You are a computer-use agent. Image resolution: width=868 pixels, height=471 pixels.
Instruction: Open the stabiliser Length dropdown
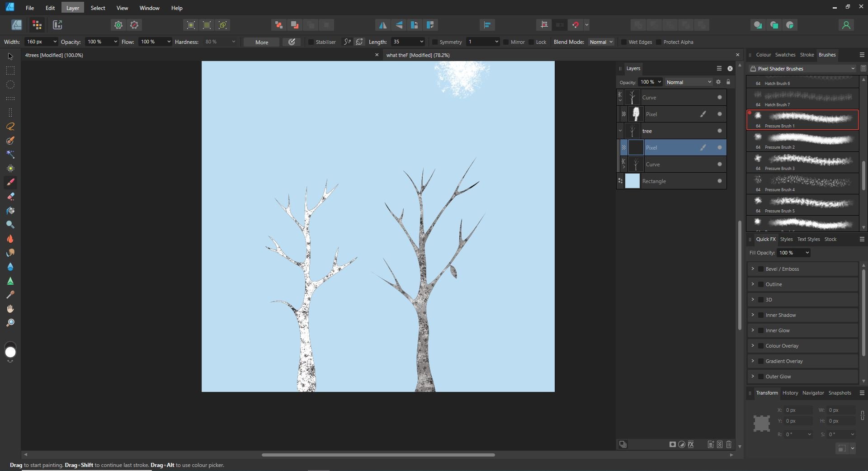click(x=421, y=42)
